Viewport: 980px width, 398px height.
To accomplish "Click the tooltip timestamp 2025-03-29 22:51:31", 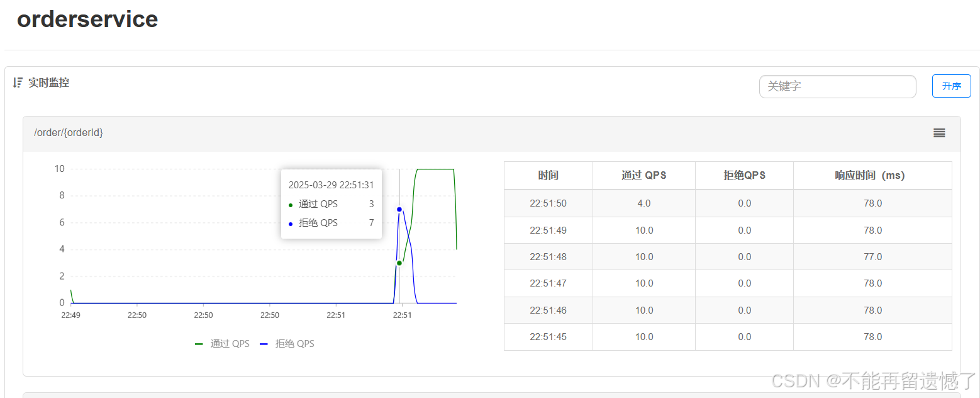I will [331, 185].
